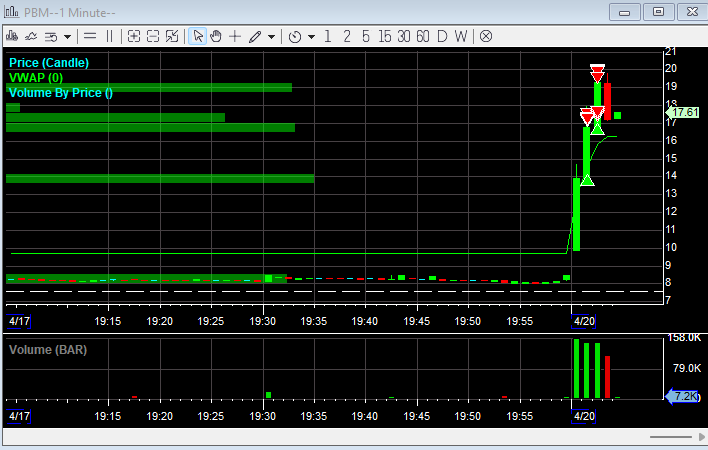Select the VWAP (0) legend label
708x450 pixels.
click(x=36, y=78)
